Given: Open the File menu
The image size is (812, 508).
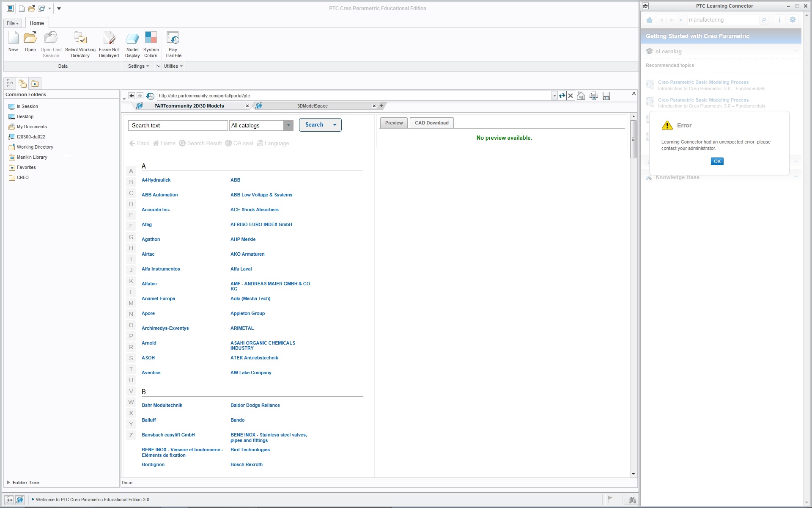Looking at the screenshot, I should (12, 23).
